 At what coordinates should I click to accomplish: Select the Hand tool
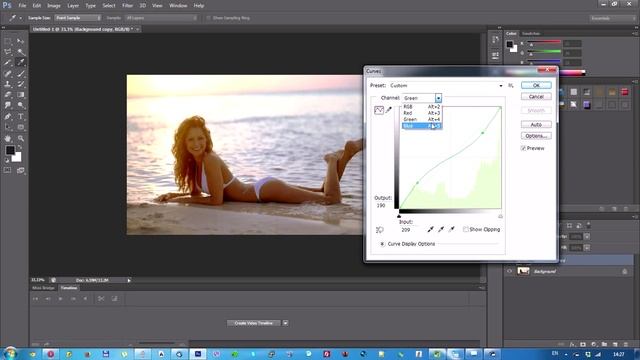[x=8, y=138]
